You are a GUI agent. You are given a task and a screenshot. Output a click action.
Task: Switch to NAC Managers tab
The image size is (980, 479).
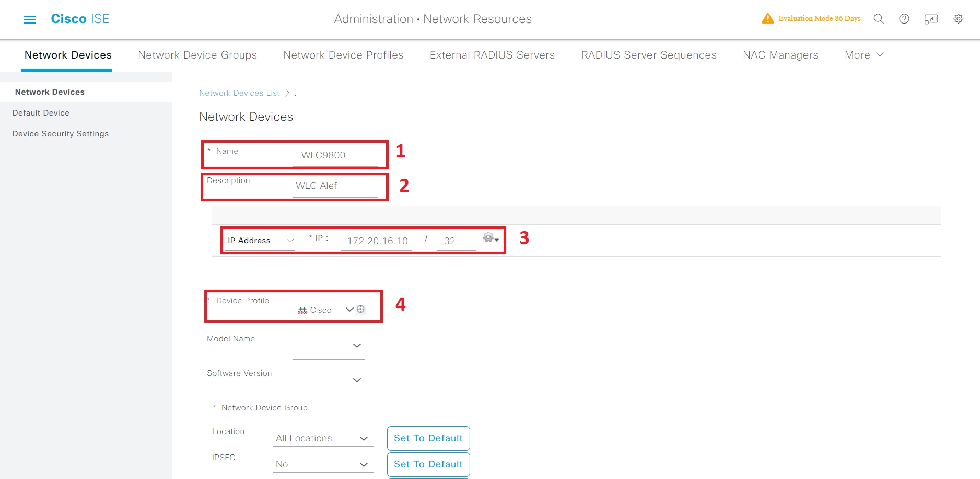[x=780, y=55]
